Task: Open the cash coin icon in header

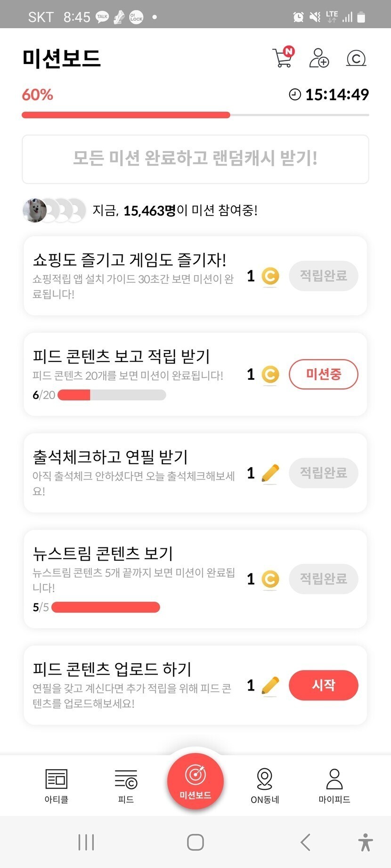Action: (356, 58)
